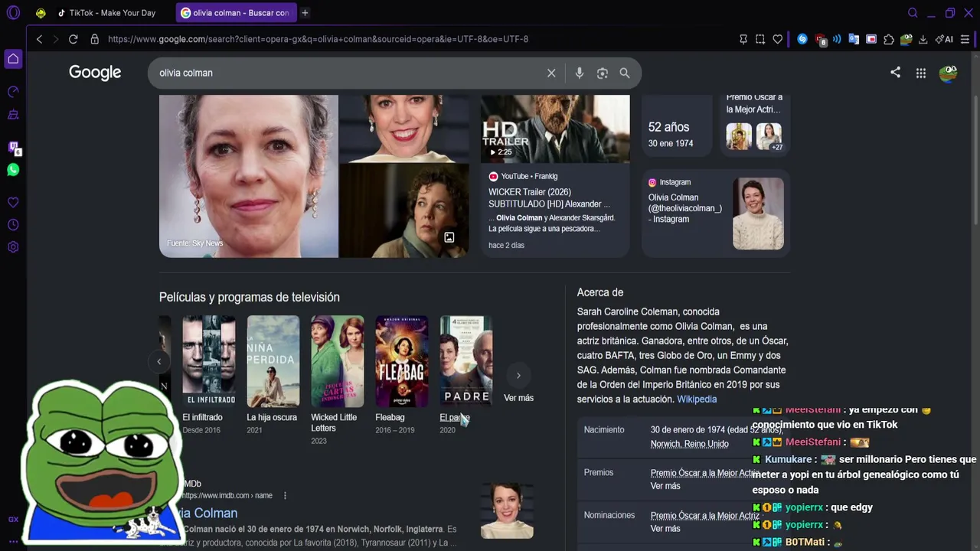980x551 pixels.
Task: Focus the Google search input field
Action: (x=348, y=73)
